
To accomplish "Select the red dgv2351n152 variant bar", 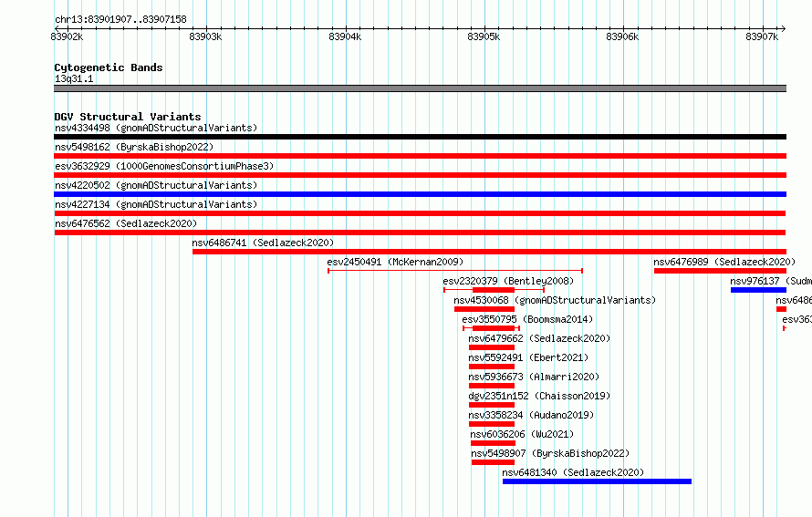I will pos(492,405).
